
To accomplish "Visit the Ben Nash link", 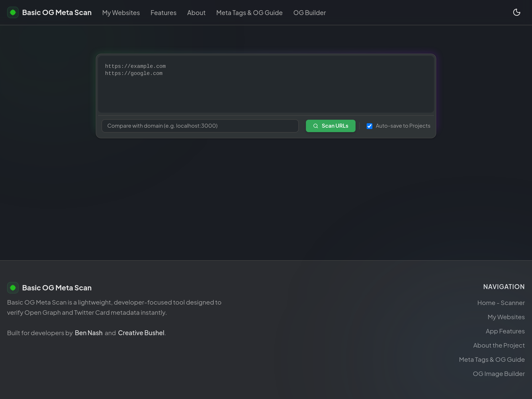I will [88, 333].
